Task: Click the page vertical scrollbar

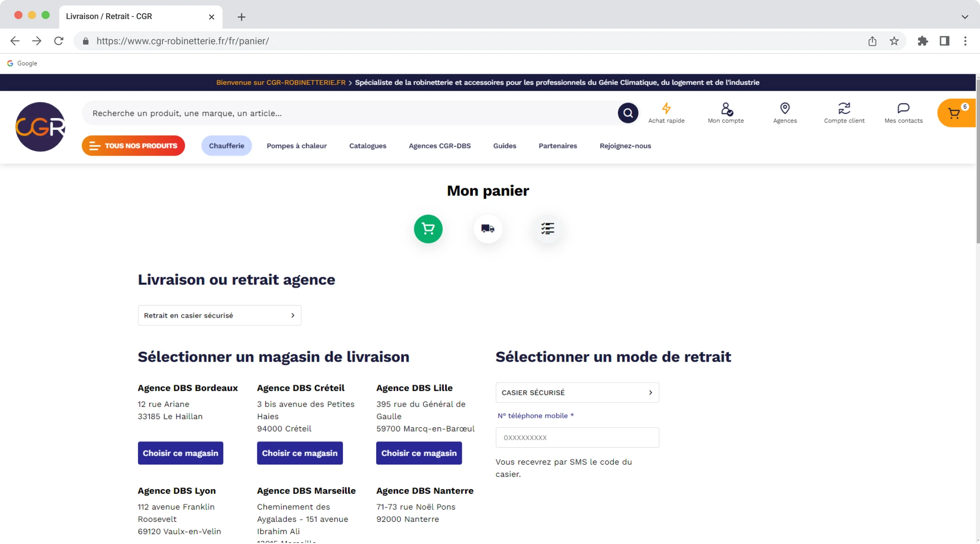Action: [977, 162]
